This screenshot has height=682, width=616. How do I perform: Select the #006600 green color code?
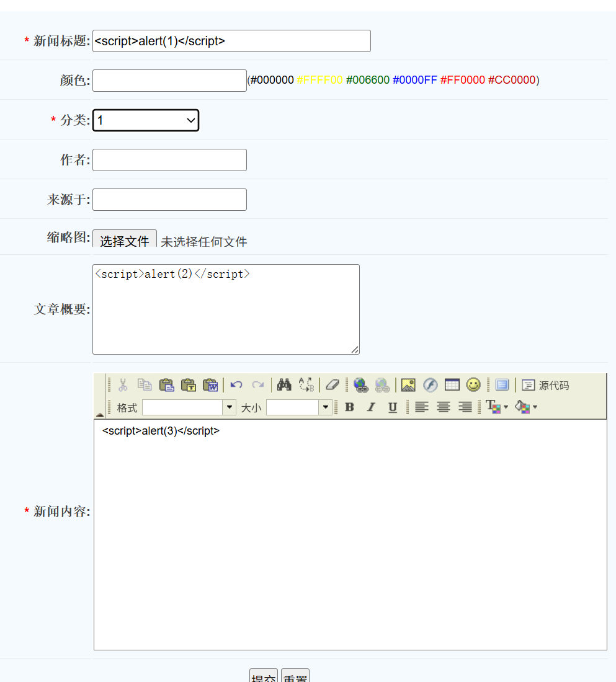pos(368,80)
